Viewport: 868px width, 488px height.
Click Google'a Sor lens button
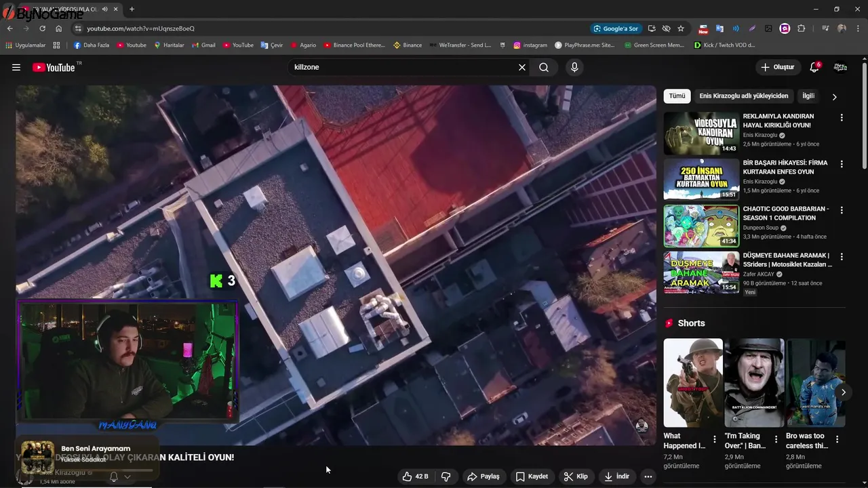(616, 28)
